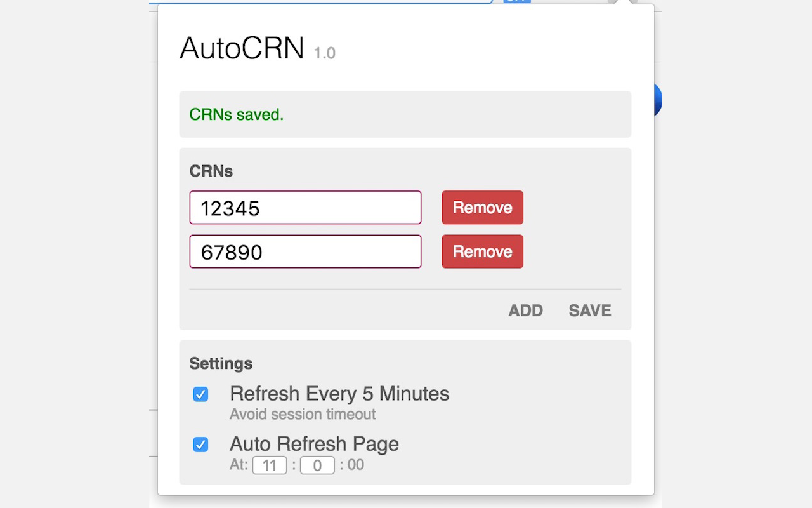Image resolution: width=812 pixels, height=508 pixels.
Task: Remove the CRN 67890 entry
Action: (482, 251)
